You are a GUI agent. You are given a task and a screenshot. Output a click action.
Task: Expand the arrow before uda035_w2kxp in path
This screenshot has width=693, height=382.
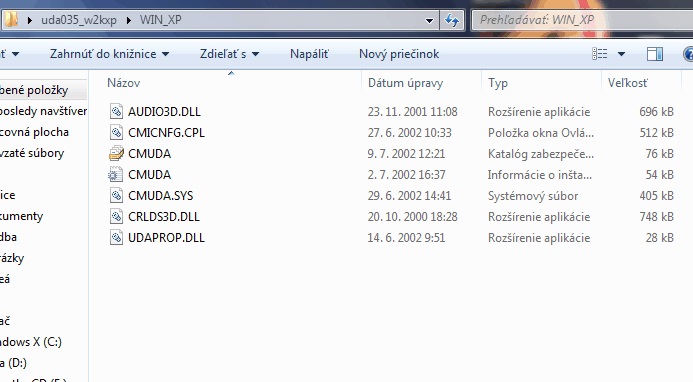(30, 20)
